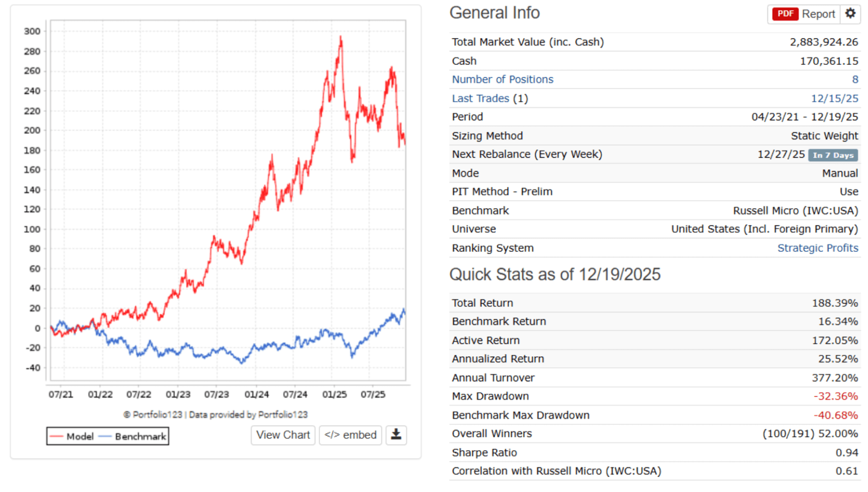Download the chart using the download icon
This screenshot has height=492, width=868.
tap(396, 435)
